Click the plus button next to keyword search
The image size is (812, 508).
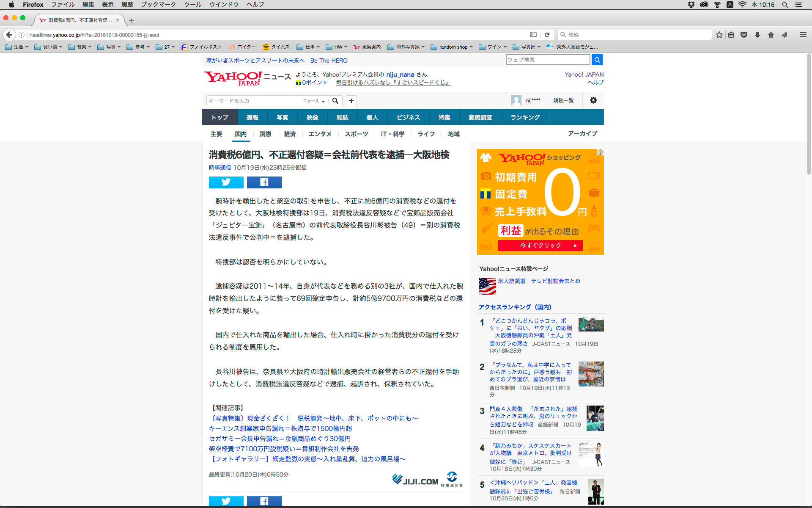click(x=351, y=101)
